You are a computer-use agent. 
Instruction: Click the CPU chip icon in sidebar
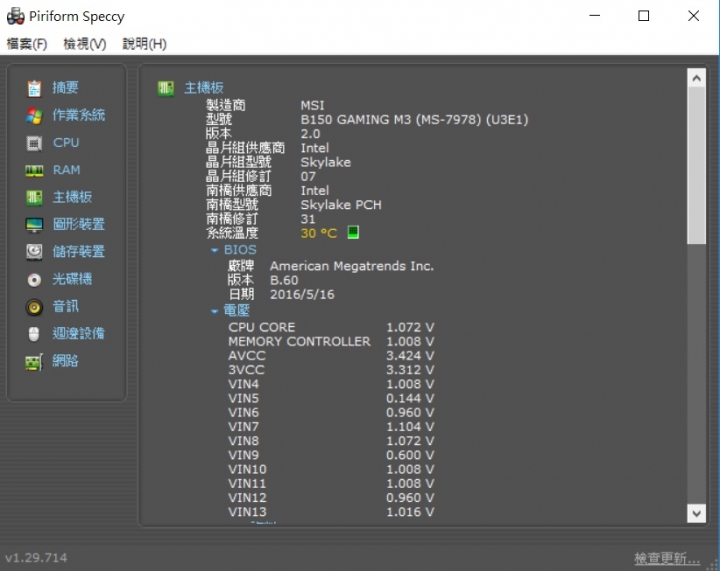tap(34, 143)
